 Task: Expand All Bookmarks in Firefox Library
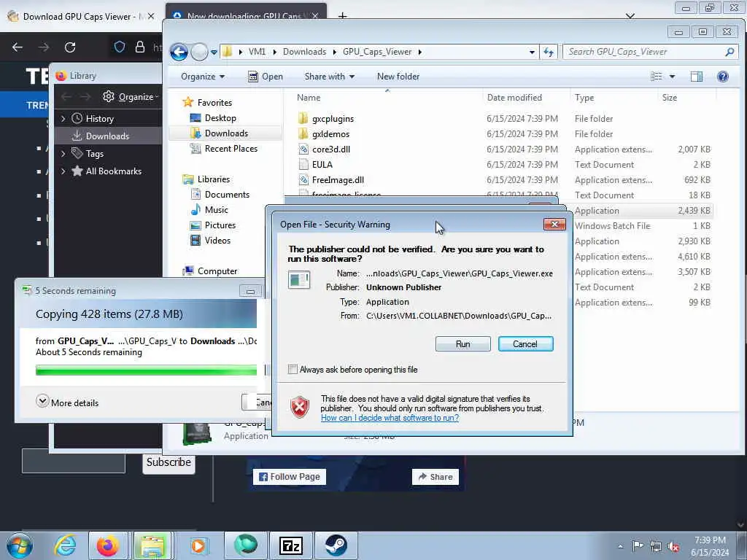point(63,171)
